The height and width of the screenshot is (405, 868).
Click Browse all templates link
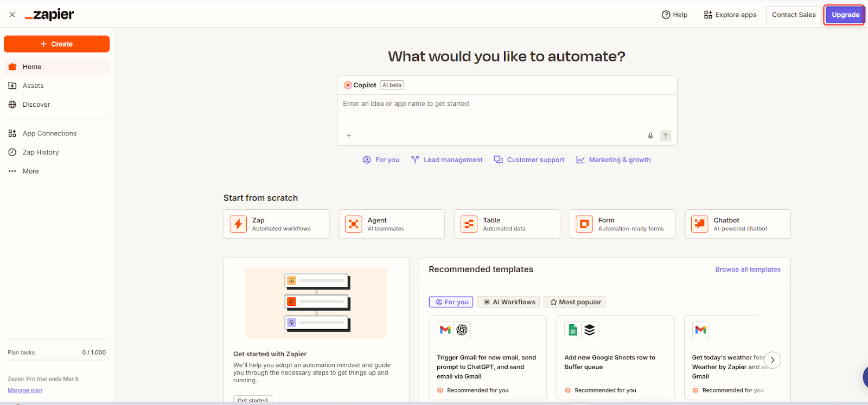748,269
